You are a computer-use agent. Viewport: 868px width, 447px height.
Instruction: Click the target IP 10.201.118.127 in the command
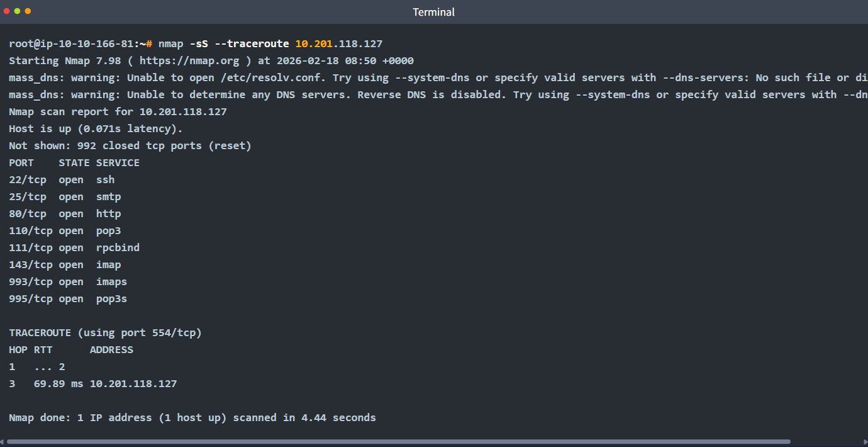click(x=338, y=44)
